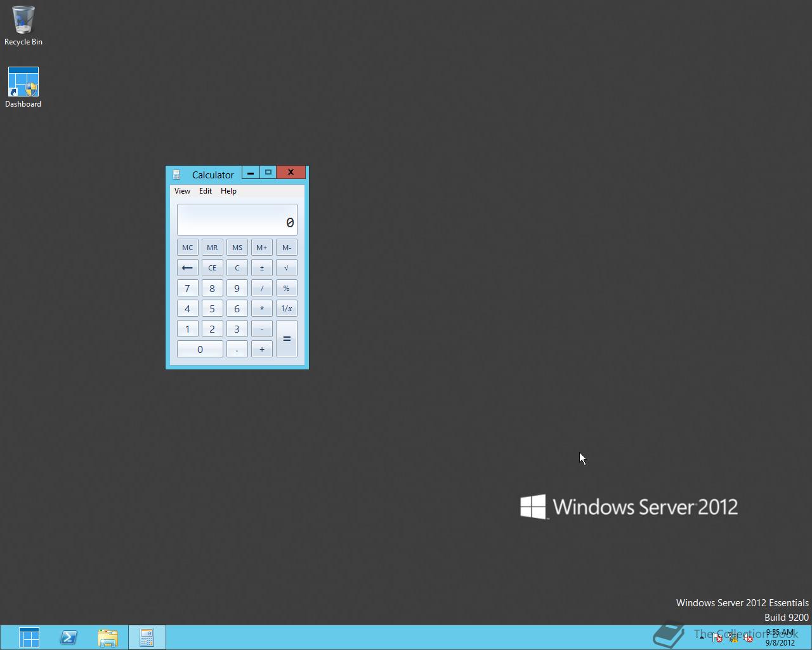Click the digit 1 key
This screenshot has height=650, width=812.
point(187,329)
